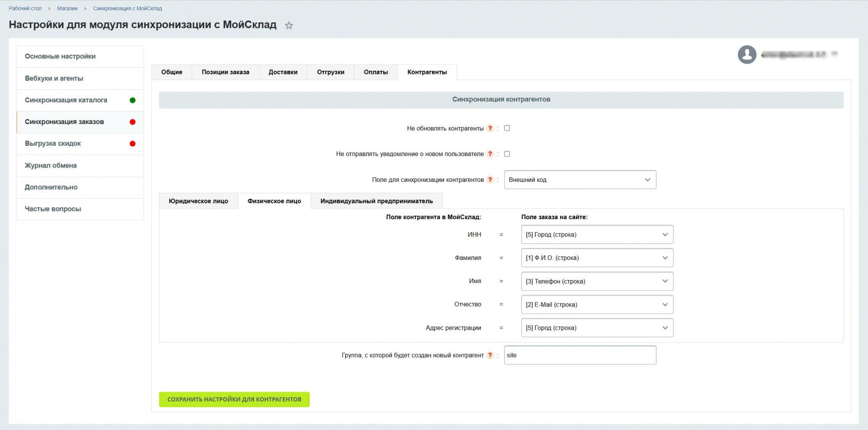Select the 'Физическое лицо' sub-tab
Image resolution: width=868 pixels, height=430 pixels.
click(274, 201)
